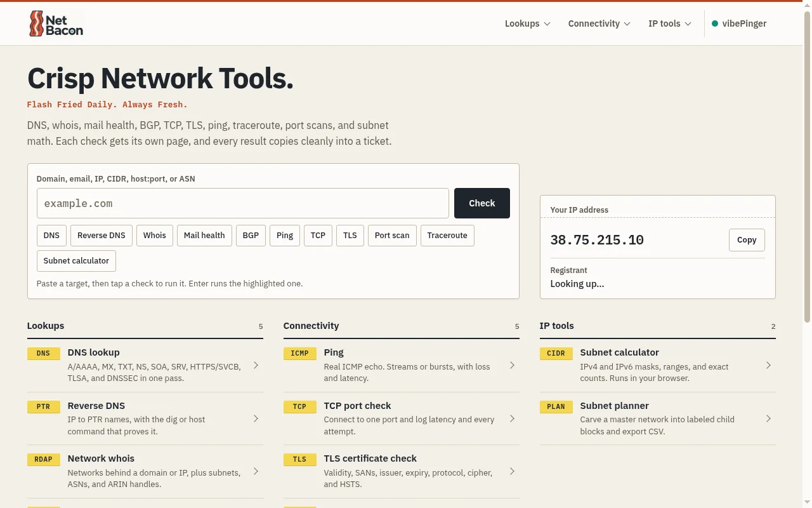This screenshot has height=508, width=812.
Task: Click the 'Flash Fried Daily. Always Fresh.' tagline
Action: coord(107,105)
